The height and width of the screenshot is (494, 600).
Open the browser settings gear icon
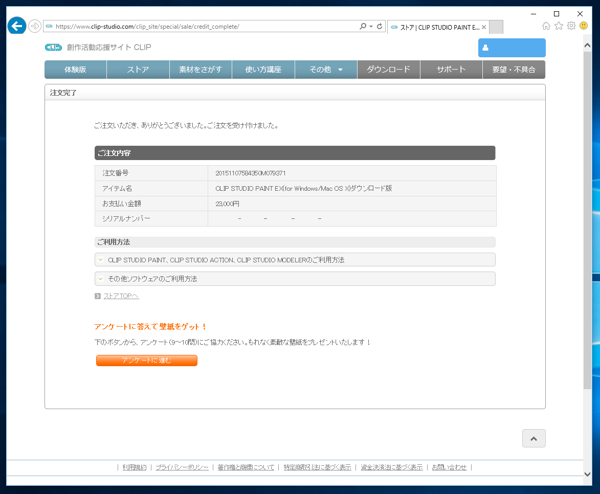click(571, 26)
